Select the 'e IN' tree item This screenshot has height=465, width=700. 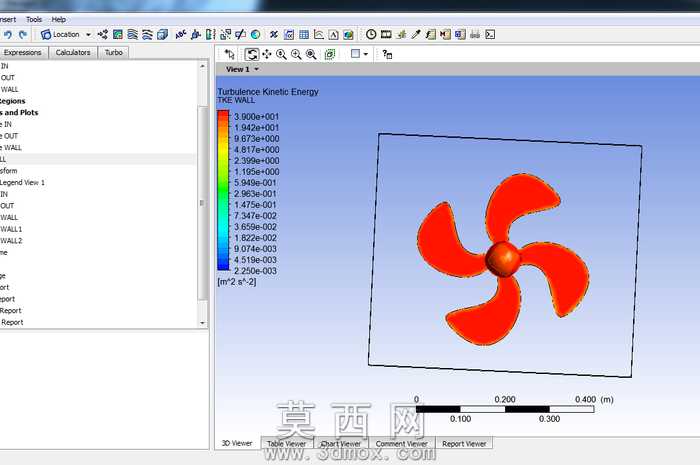6,125
